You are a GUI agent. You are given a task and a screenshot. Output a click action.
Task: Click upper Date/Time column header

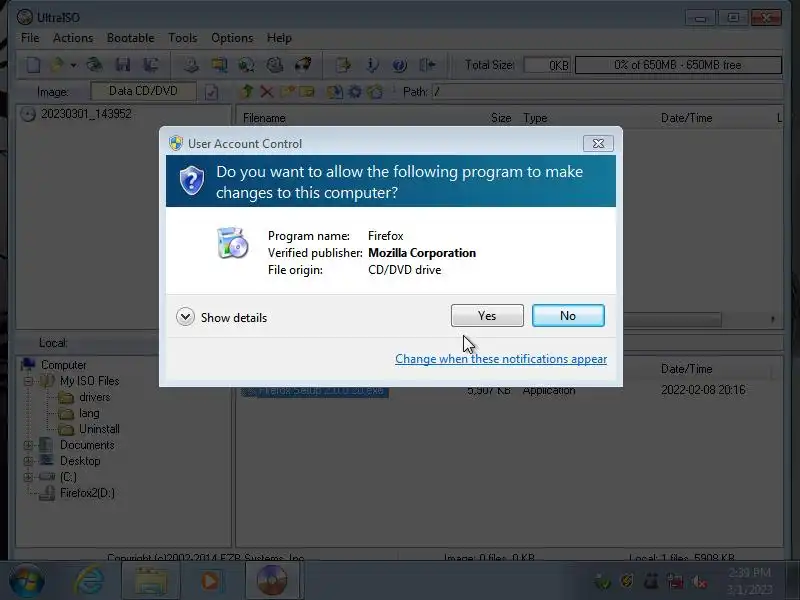coord(686,118)
